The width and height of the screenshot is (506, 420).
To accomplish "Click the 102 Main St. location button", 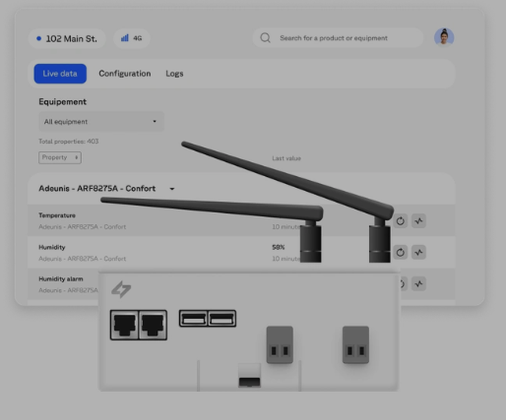I will pos(67,38).
